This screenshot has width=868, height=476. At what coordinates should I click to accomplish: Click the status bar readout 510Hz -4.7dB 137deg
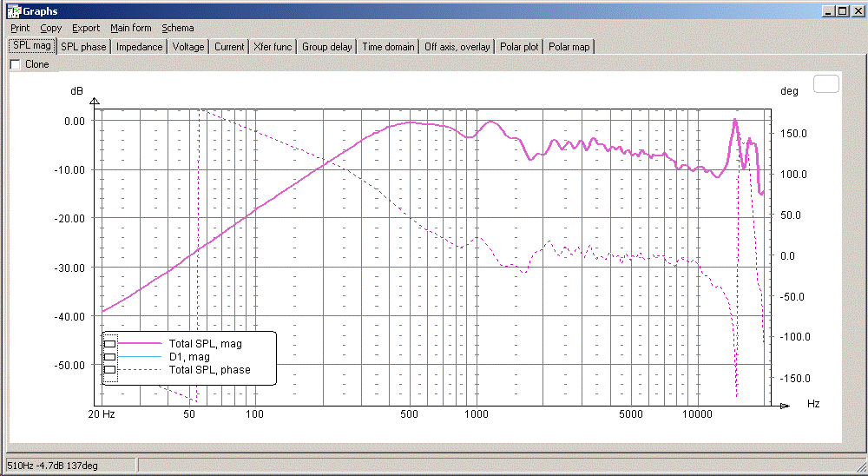tap(53, 466)
